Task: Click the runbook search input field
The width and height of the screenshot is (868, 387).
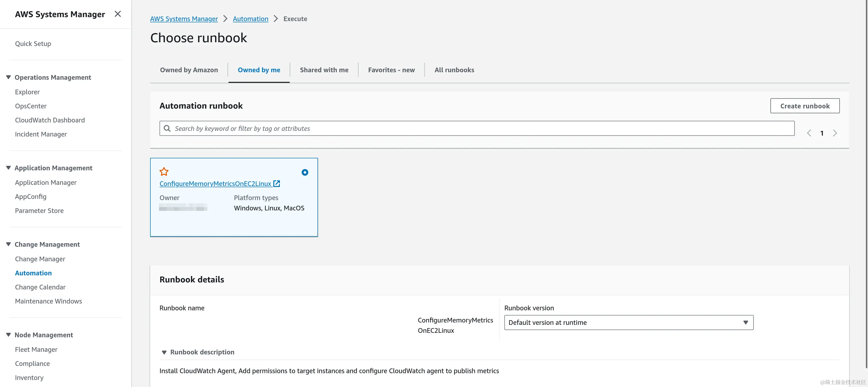Action: [482, 128]
